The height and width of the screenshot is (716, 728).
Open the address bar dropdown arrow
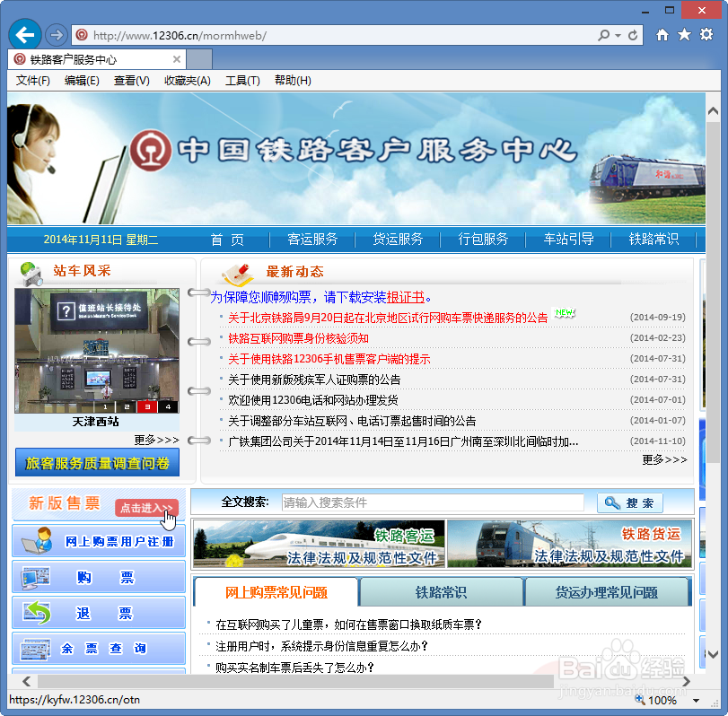(x=618, y=35)
